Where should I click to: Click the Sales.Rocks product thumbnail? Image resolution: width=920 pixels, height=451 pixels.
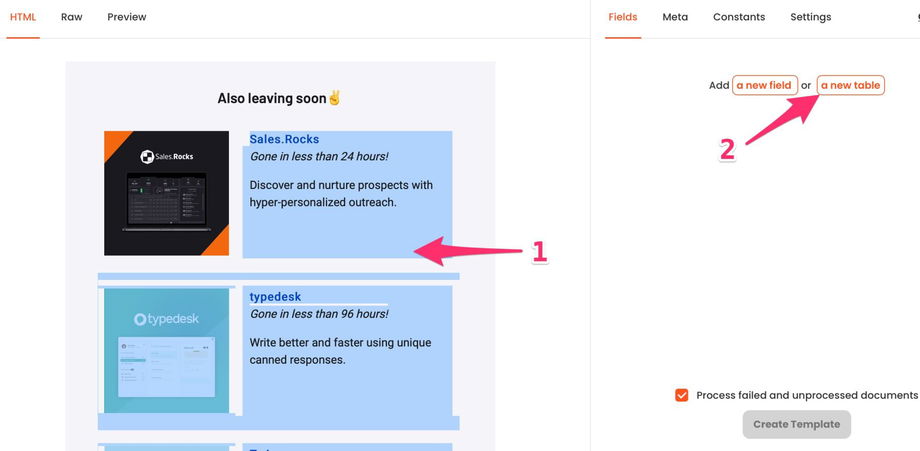(167, 193)
